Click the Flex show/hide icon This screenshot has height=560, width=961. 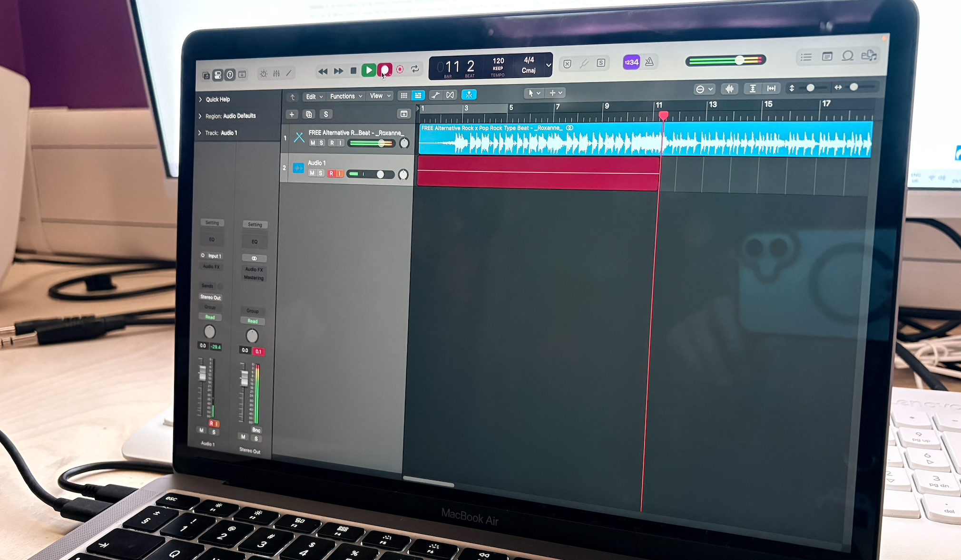[x=450, y=95]
